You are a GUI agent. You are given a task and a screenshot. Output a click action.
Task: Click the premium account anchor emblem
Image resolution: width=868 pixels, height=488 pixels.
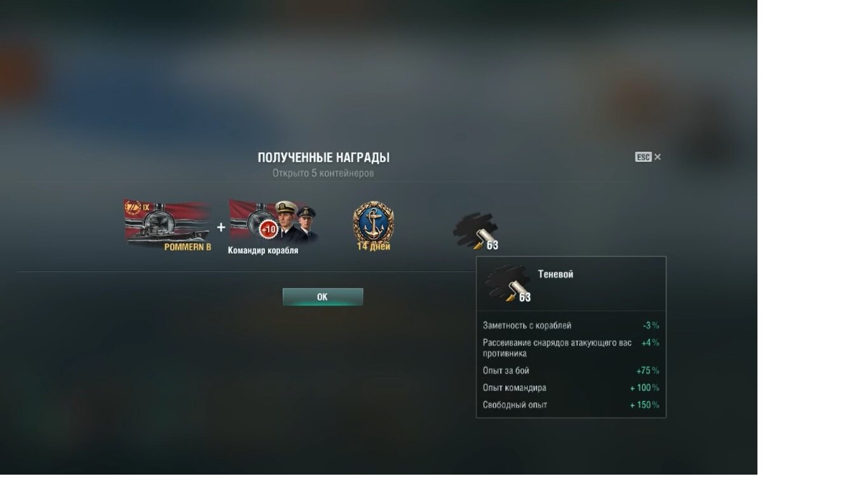[x=373, y=222]
